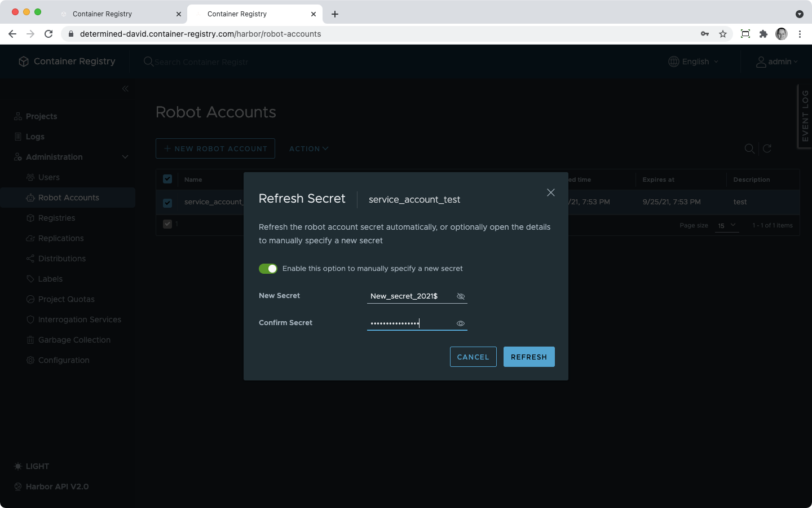Open Project Quotas in the sidebar
The width and height of the screenshot is (812, 508).
point(66,299)
